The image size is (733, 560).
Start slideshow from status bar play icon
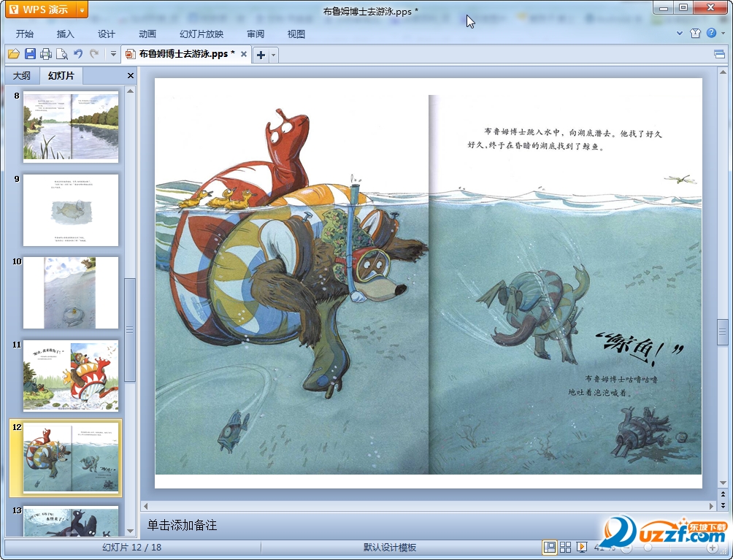pos(582,548)
